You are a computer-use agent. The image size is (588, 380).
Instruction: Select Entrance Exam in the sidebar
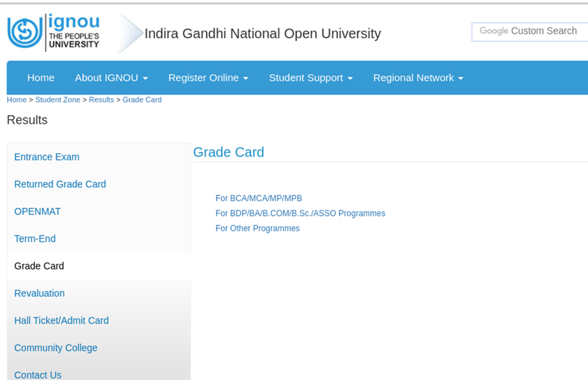click(x=46, y=157)
